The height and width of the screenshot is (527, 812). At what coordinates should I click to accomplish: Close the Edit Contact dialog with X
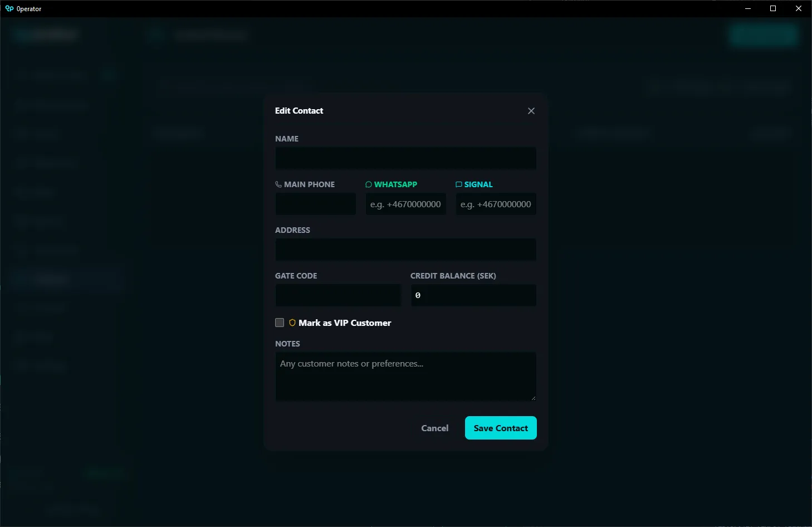point(531,111)
